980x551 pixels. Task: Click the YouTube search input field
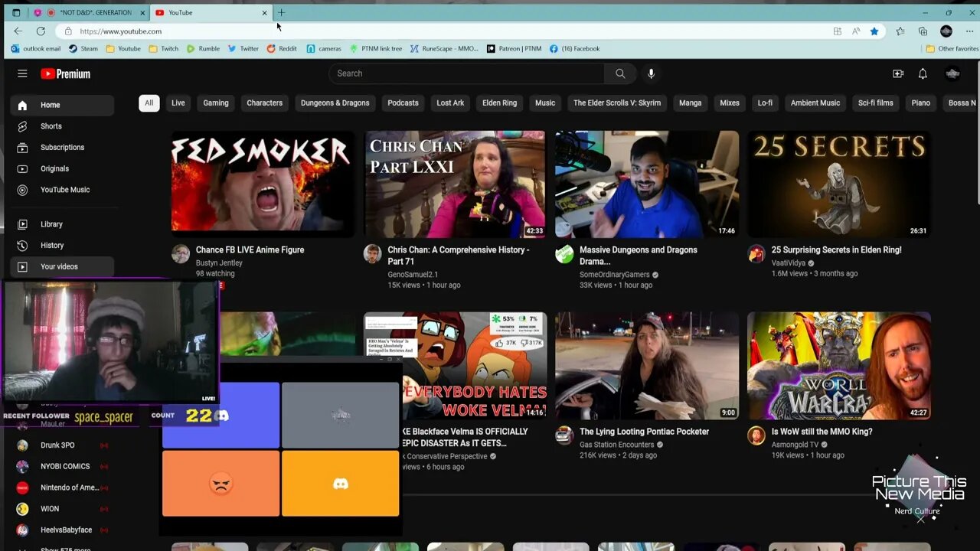467,73
